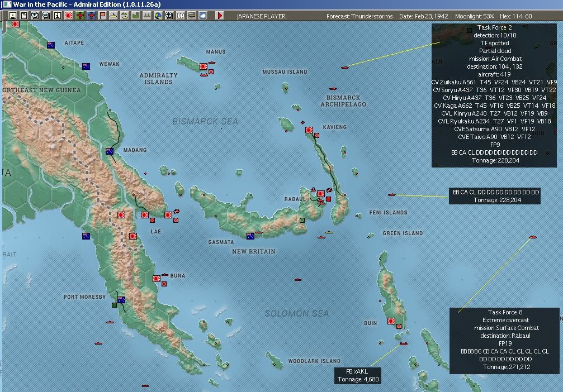Select the Japanese base at Buna

tap(157, 279)
